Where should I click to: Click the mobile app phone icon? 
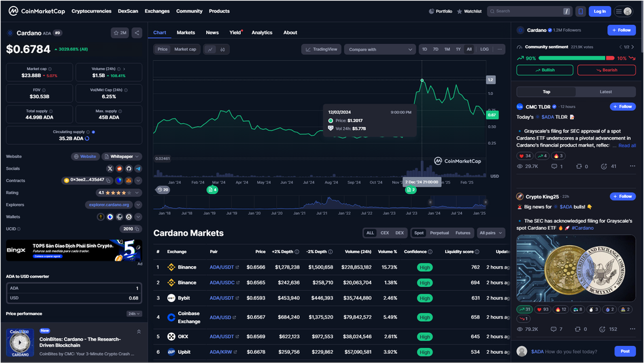click(x=581, y=12)
